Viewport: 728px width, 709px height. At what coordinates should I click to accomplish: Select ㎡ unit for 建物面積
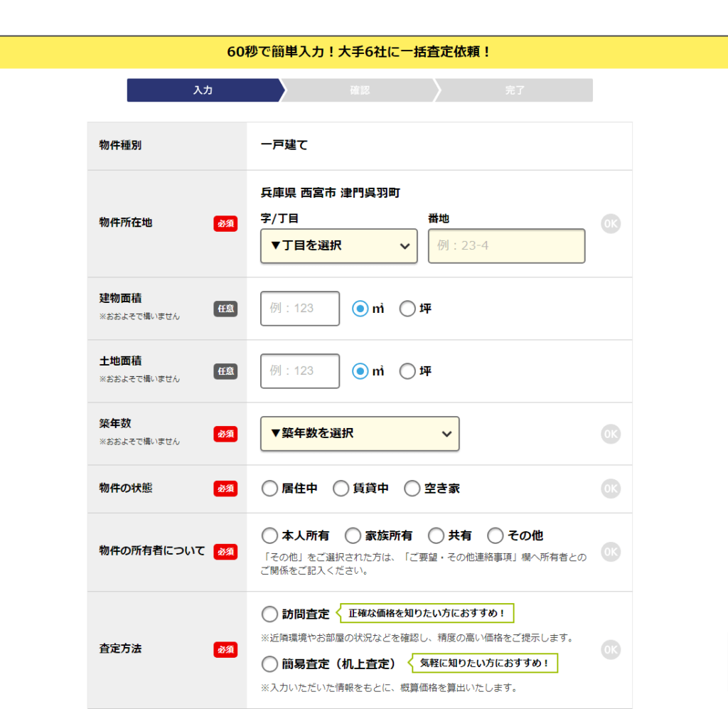coord(360,309)
